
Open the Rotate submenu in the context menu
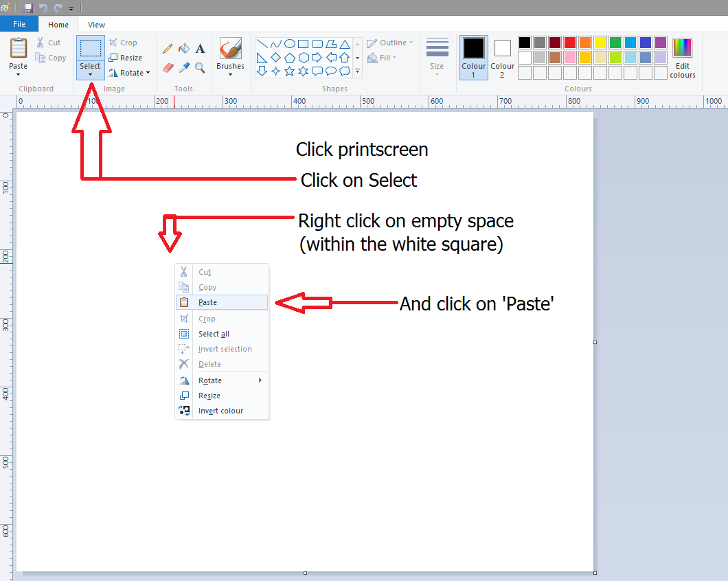[x=222, y=380]
